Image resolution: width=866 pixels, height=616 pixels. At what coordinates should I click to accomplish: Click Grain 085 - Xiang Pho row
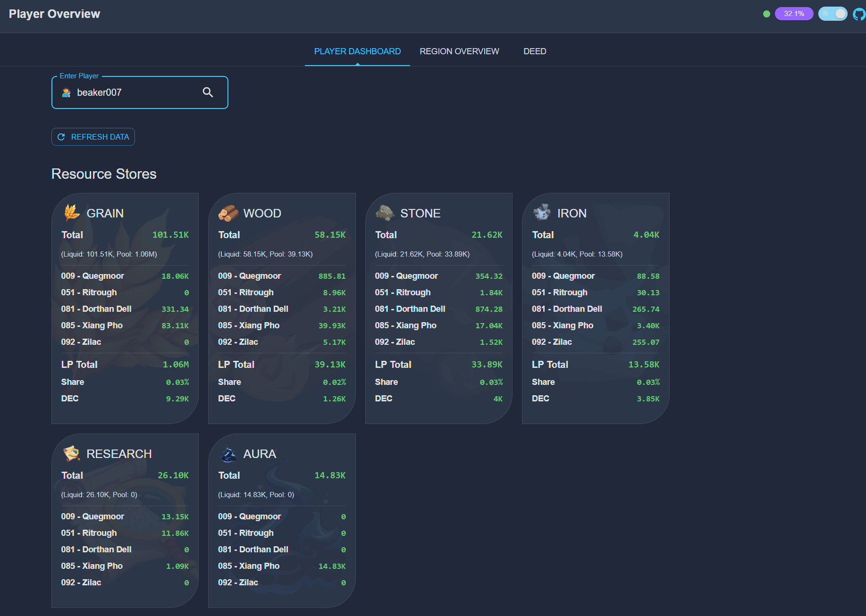point(125,325)
